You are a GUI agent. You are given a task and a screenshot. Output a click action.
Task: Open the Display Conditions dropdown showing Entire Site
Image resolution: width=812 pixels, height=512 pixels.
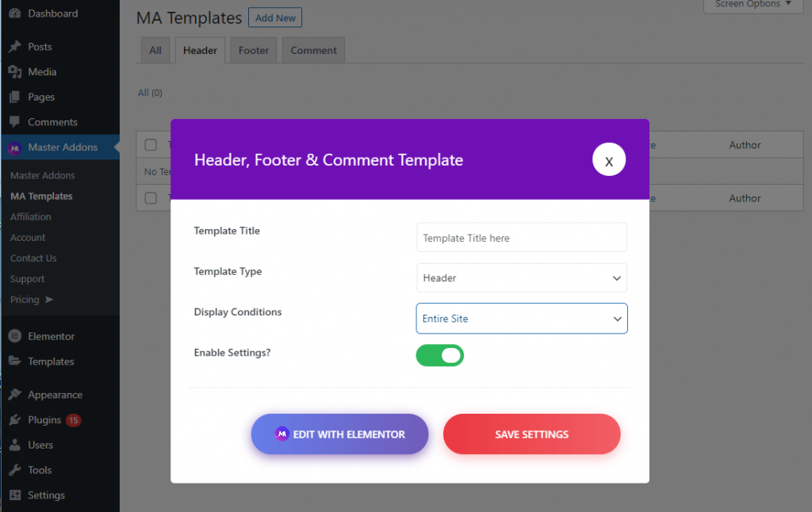(521, 318)
